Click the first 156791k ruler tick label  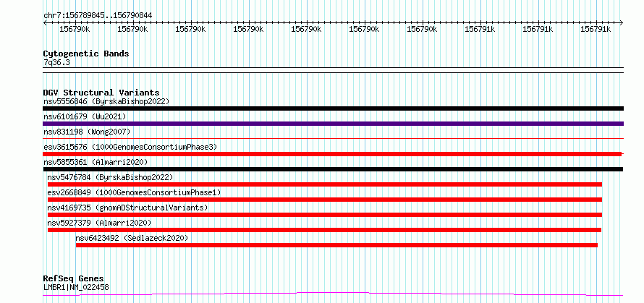pyautogui.click(x=480, y=30)
